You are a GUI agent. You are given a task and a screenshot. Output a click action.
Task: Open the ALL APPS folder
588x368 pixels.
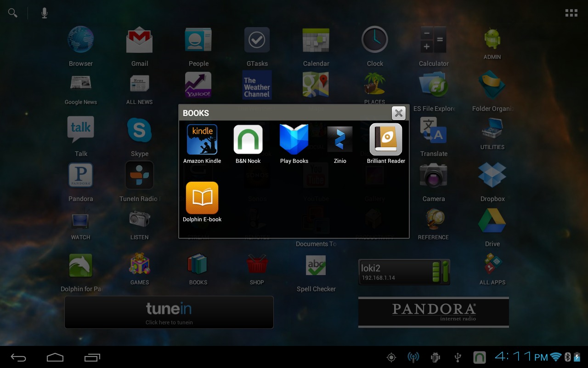pyautogui.click(x=492, y=269)
